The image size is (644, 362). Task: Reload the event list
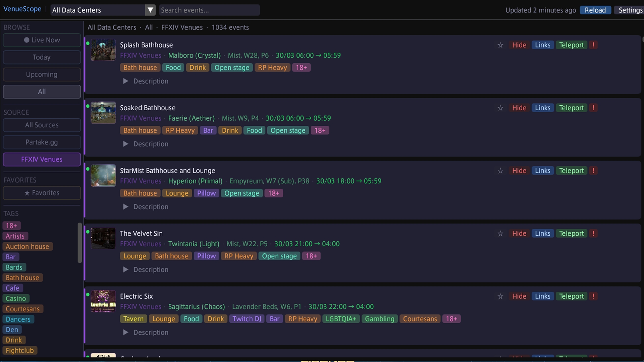tap(595, 10)
